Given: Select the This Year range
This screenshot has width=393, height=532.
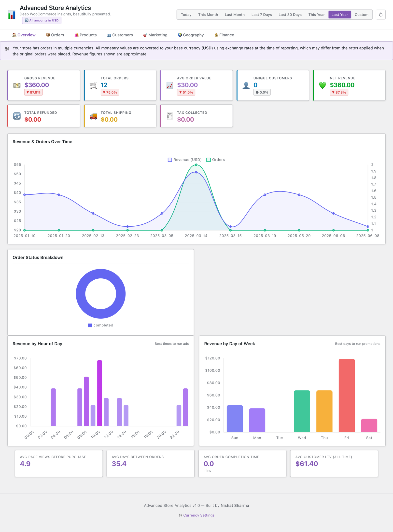Looking at the screenshot, I should point(317,15).
